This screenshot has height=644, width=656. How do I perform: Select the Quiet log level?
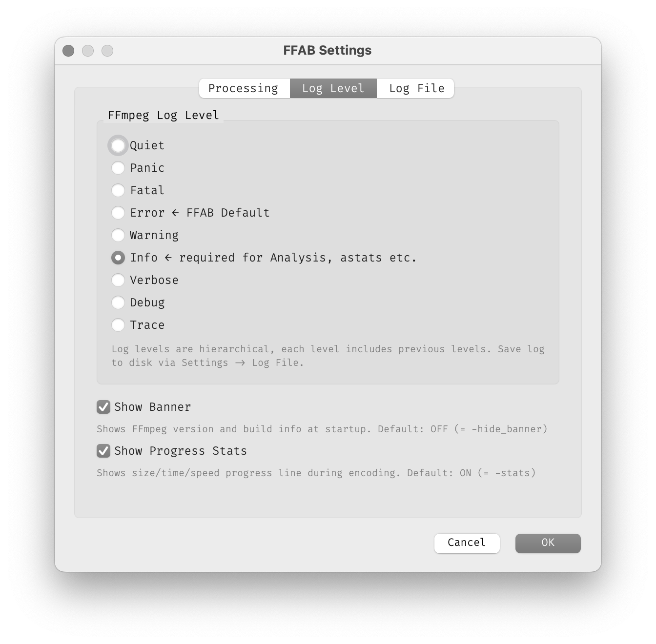pyautogui.click(x=118, y=145)
